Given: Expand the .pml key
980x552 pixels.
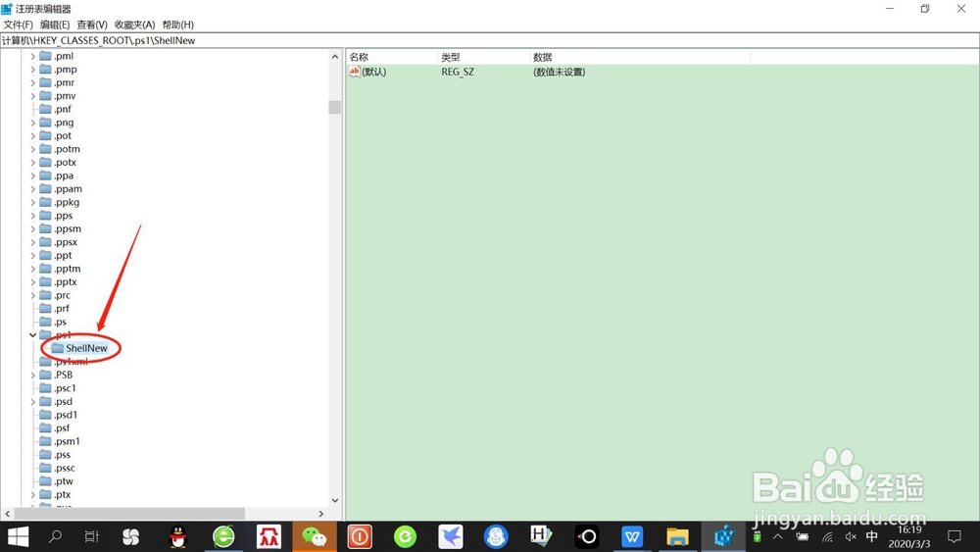Looking at the screenshot, I should tap(33, 56).
